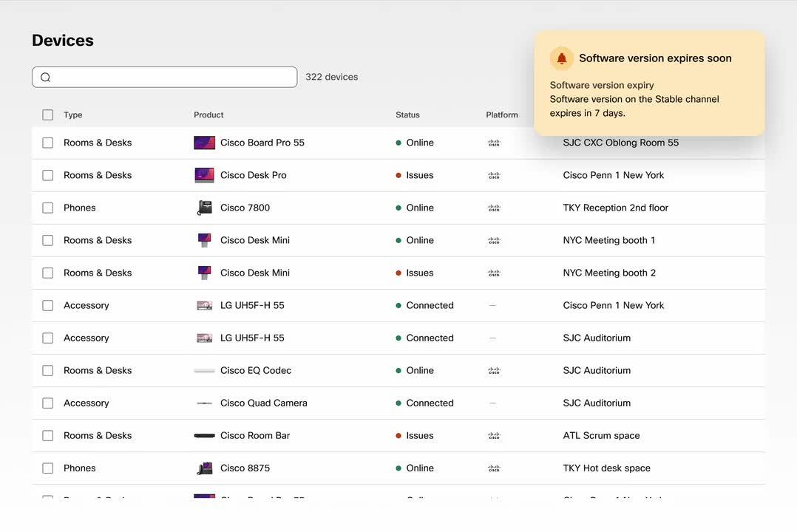Focus the devices search input field
This screenshot has height=532, width=797.
165,78
